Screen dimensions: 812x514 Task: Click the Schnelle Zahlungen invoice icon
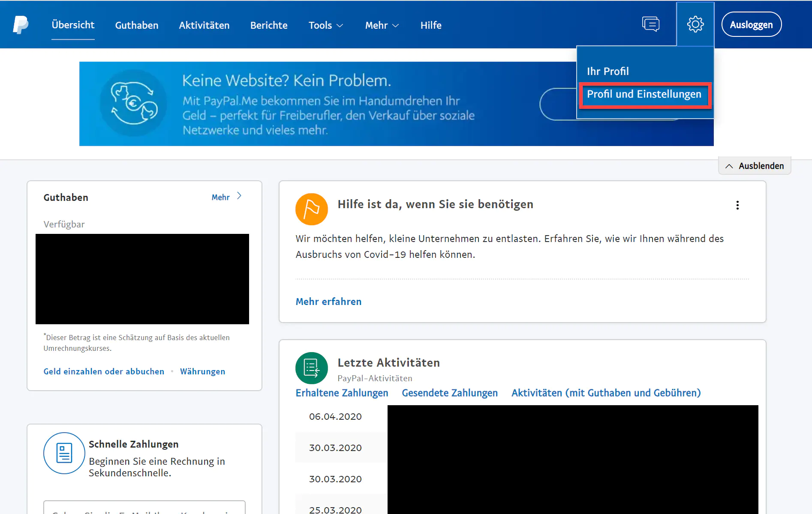point(64,453)
